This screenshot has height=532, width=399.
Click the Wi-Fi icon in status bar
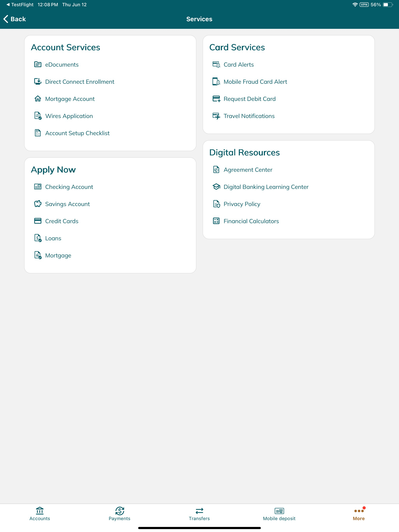point(355,4)
